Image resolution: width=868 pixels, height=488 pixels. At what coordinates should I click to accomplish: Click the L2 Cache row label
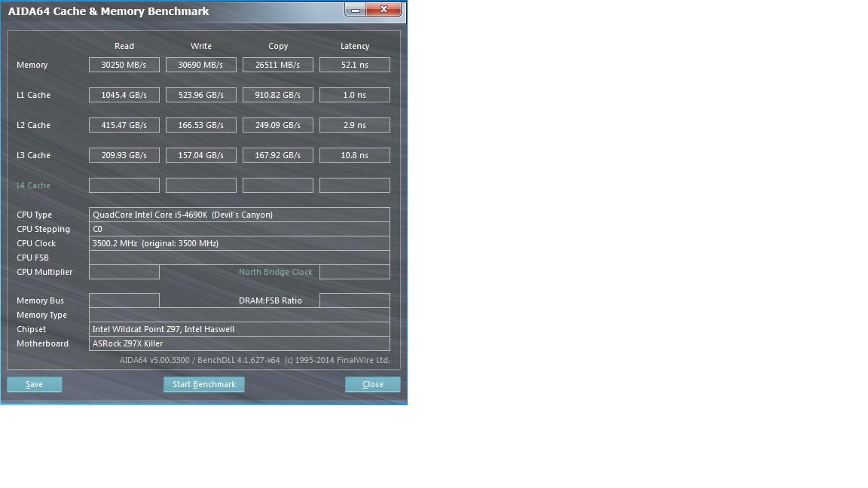coord(33,125)
